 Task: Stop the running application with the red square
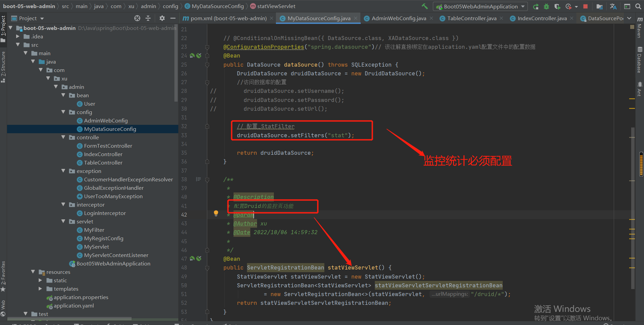tap(585, 6)
